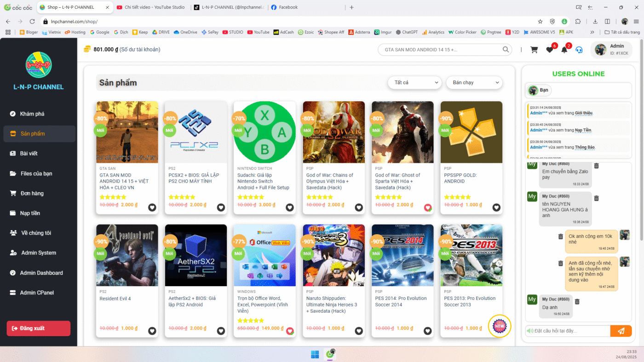Send chat message with paper plane button
The width and height of the screenshot is (644, 362).
621,331
